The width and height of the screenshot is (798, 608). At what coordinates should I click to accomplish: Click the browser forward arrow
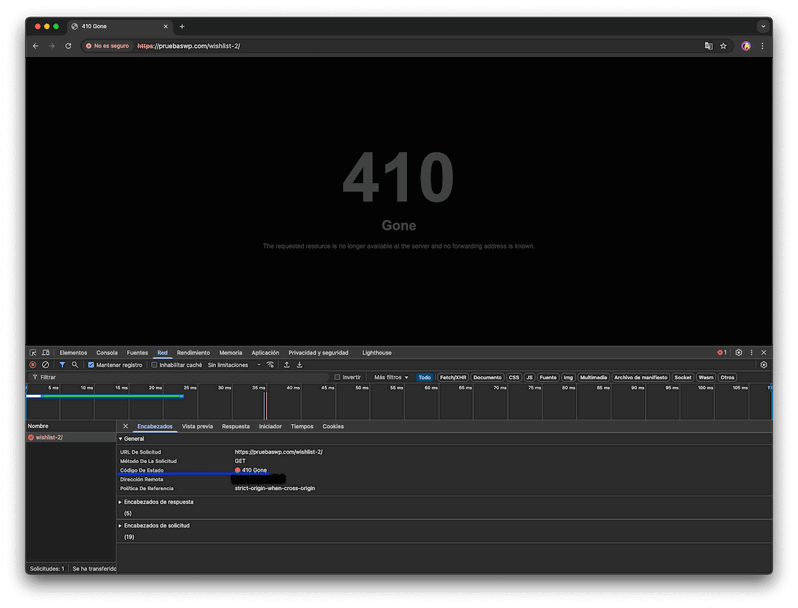(51, 46)
